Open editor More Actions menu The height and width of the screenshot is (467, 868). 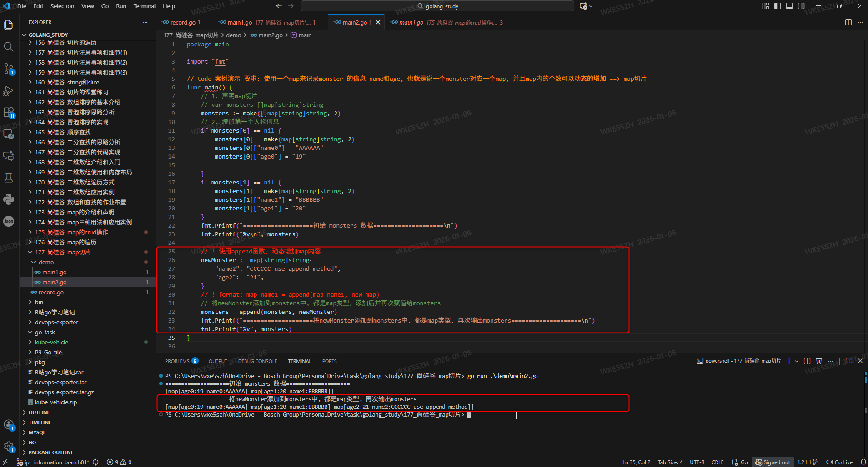pos(860,22)
